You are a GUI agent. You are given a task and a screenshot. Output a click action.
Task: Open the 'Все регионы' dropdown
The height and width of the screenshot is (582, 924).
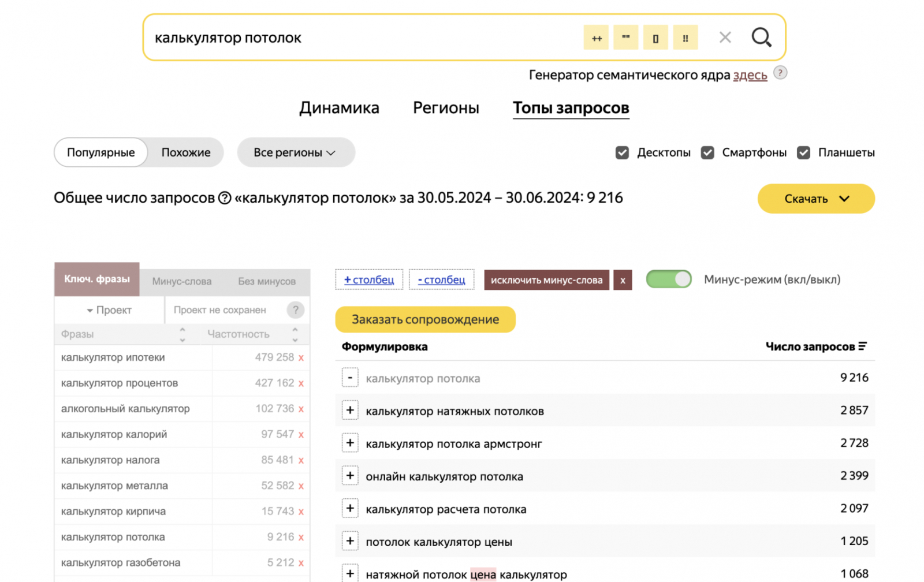coord(295,152)
